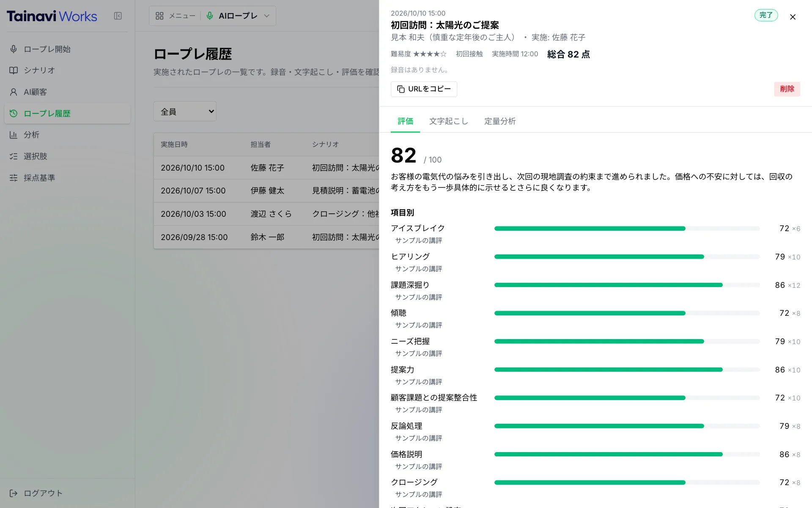Viewport: 812px width, 508px height.
Task: Click the 完了 status badge
Action: (766, 15)
